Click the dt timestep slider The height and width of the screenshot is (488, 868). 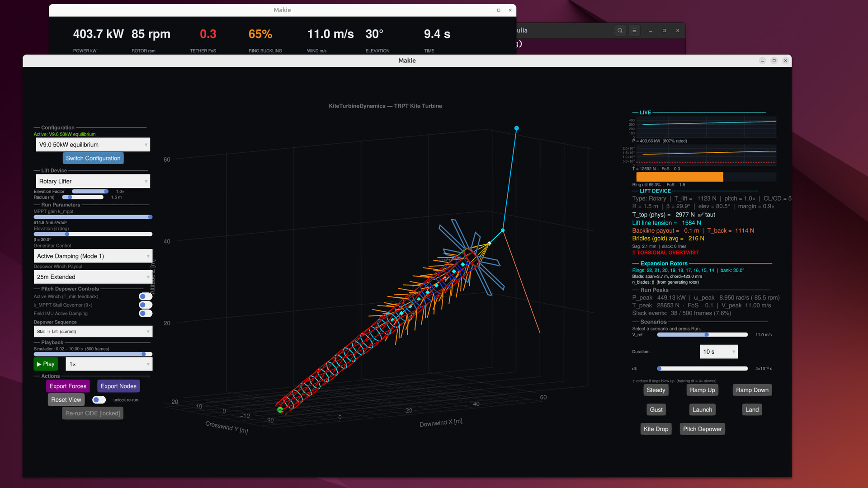click(x=703, y=369)
